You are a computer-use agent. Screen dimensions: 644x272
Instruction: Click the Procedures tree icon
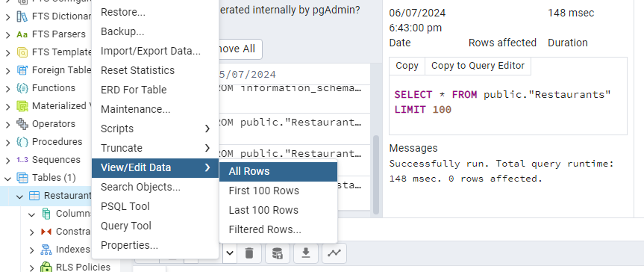point(22,142)
